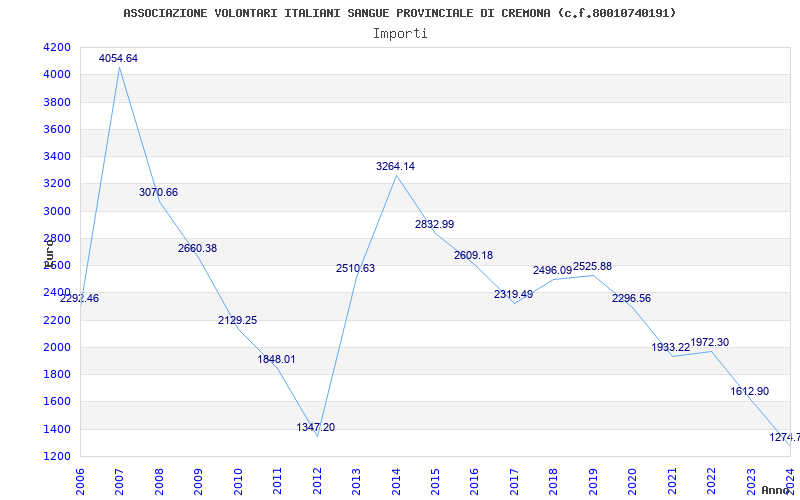
Task: Click the 2023 x-axis year label
Action: click(751, 481)
